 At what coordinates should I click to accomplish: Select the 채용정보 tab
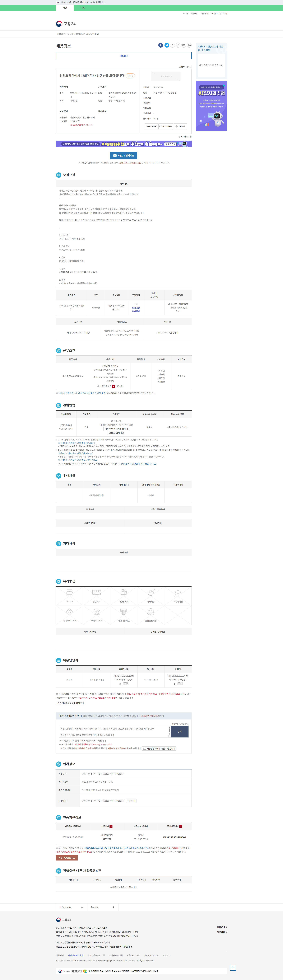click(x=124, y=56)
